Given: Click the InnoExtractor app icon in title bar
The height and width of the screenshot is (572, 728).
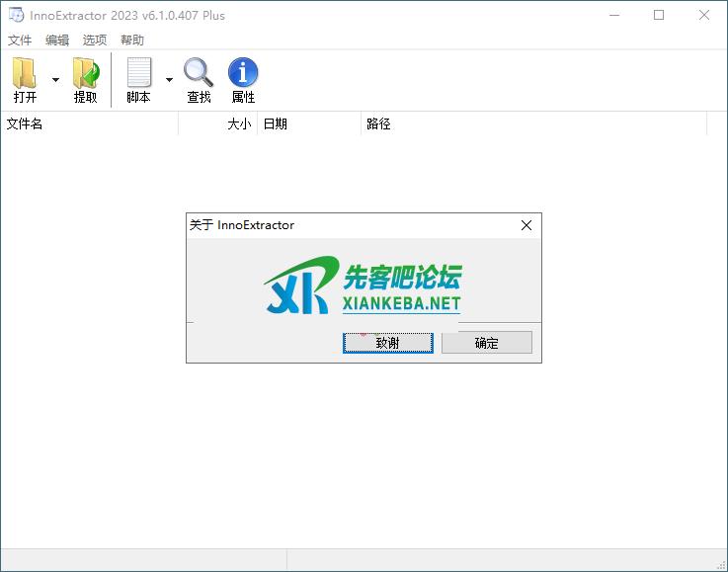Looking at the screenshot, I should click(x=16, y=15).
